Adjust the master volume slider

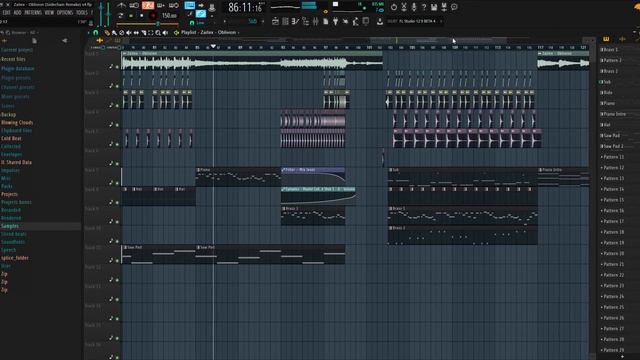pyautogui.click(x=101, y=14)
